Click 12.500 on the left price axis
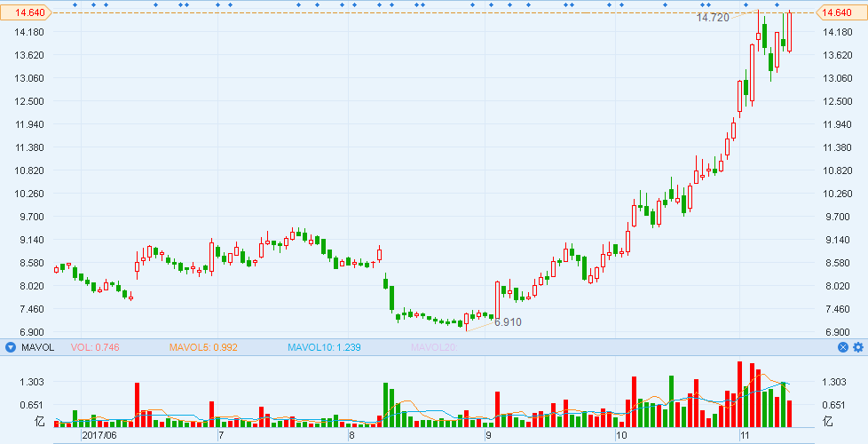This screenshot has height=444, width=868. (29, 101)
